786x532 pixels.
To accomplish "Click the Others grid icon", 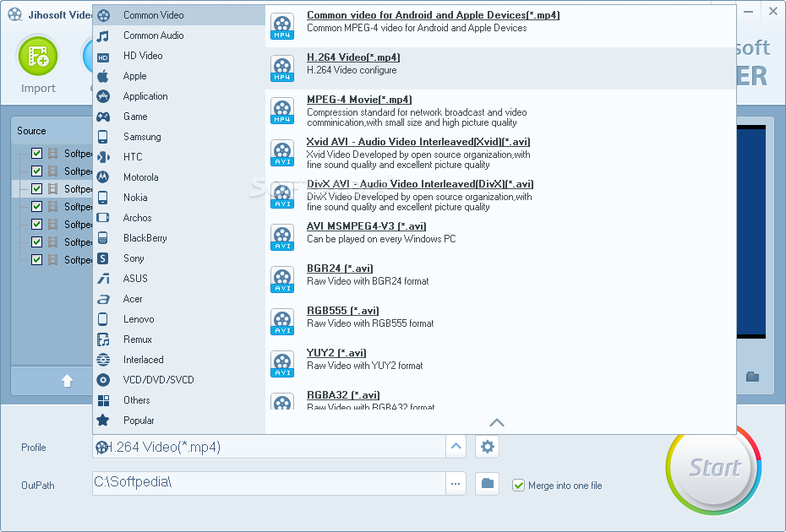I will (x=103, y=400).
